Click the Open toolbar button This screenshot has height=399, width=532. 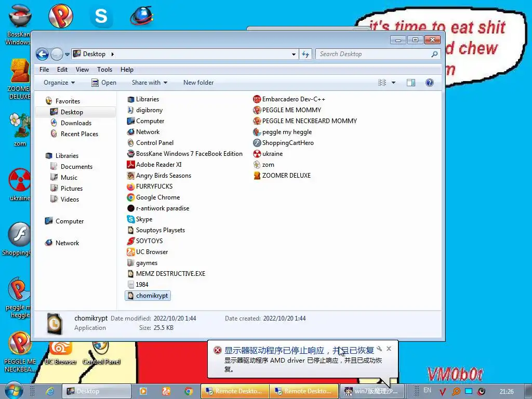tap(104, 83)
